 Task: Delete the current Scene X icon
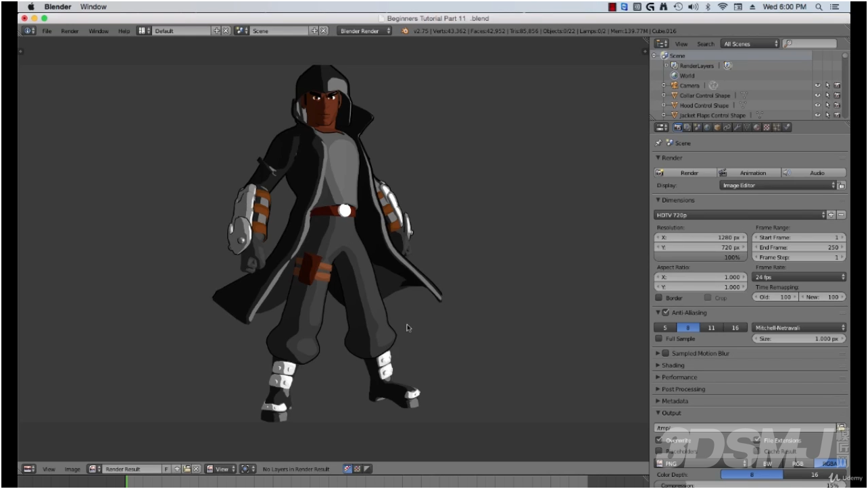(323, 31)
